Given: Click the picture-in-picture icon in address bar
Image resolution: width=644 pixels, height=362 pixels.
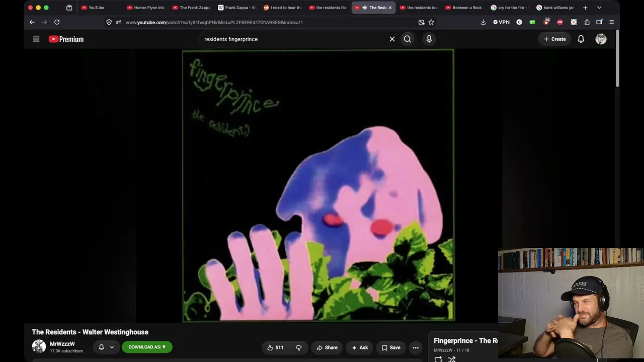Looking at the screenshot, I should (x=422, y=22).
